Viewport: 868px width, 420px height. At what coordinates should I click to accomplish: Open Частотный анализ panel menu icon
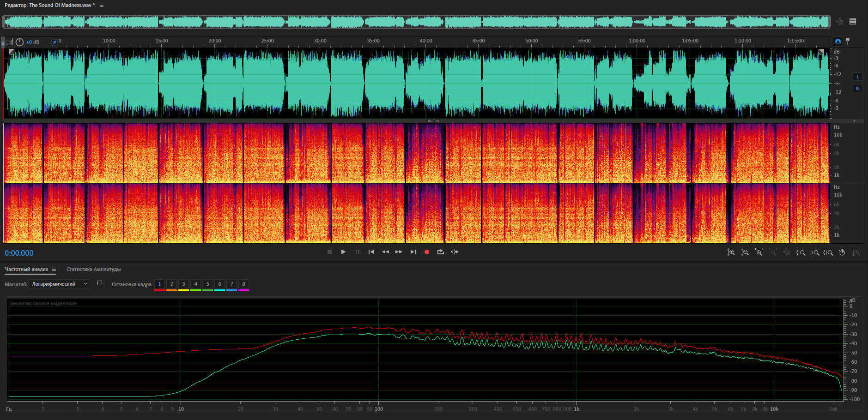(54, 270)
